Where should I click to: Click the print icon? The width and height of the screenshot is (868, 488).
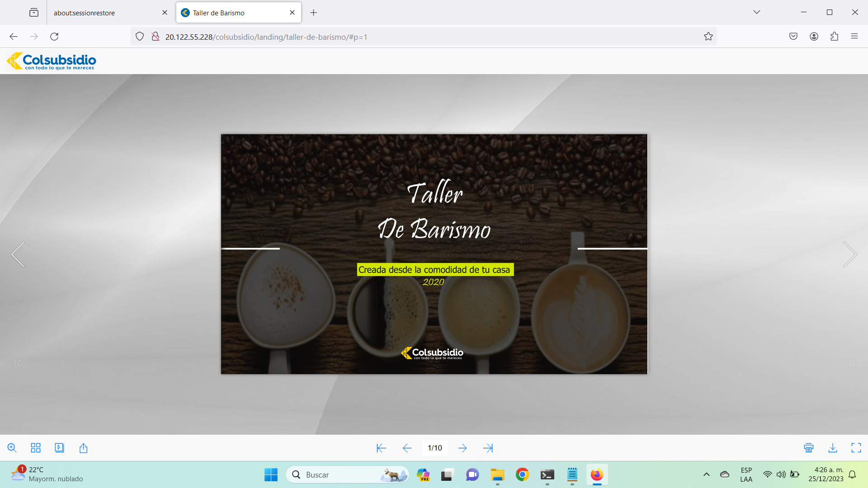tap(809, 448)
